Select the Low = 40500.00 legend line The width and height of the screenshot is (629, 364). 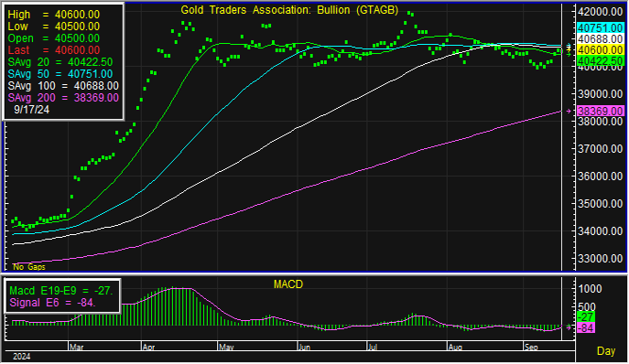tap(54, 27)
